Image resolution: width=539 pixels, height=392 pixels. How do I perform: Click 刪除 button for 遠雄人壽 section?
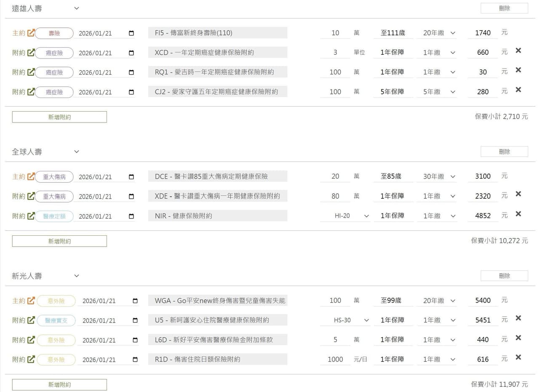click(x=504, y=8)
